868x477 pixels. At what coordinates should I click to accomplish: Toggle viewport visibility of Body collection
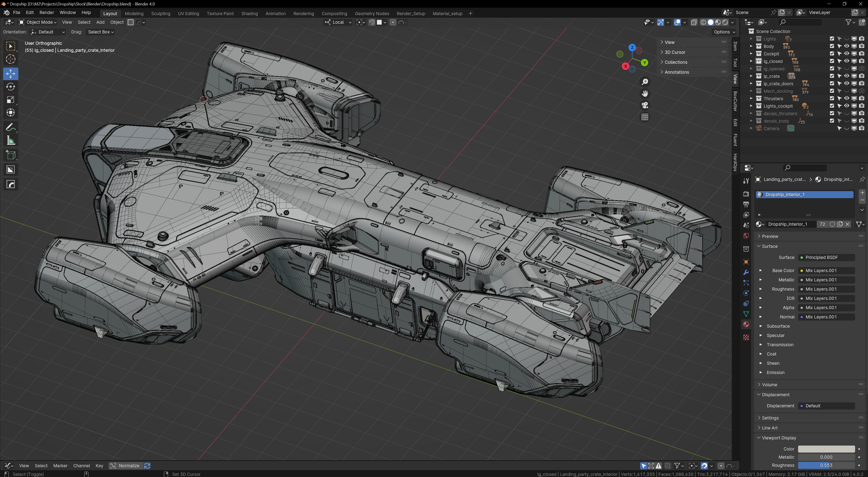point(847,46)
